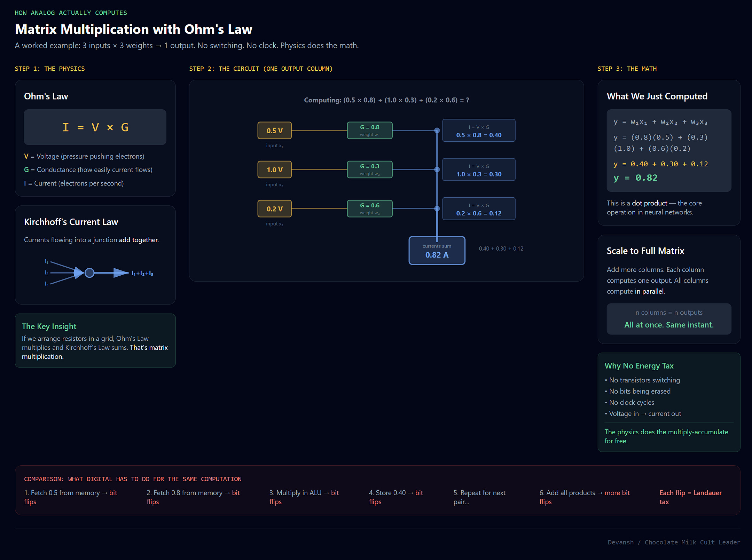
Task: Click the 0.2 V input box
Action: click(274, 209)
